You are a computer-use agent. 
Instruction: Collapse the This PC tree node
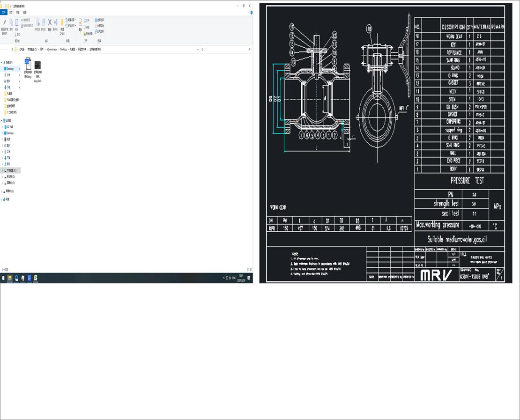[1, 120]
